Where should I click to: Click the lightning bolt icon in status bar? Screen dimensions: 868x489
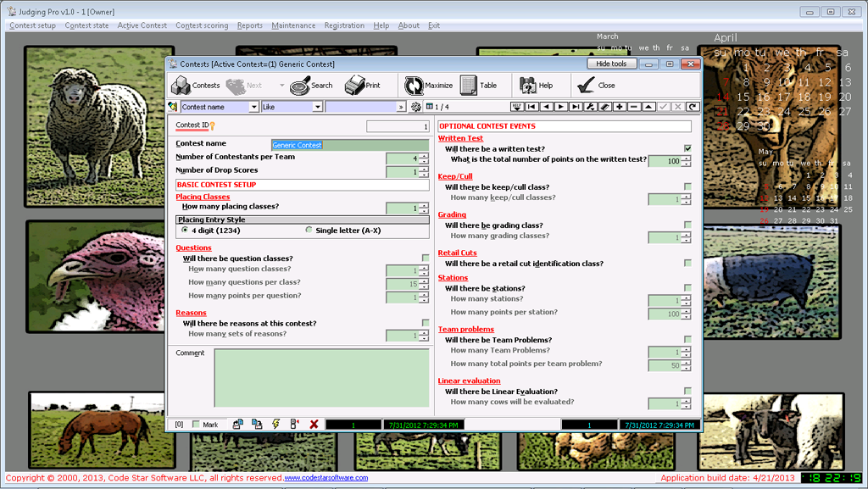pyautogui.click(x=275, y=424)
